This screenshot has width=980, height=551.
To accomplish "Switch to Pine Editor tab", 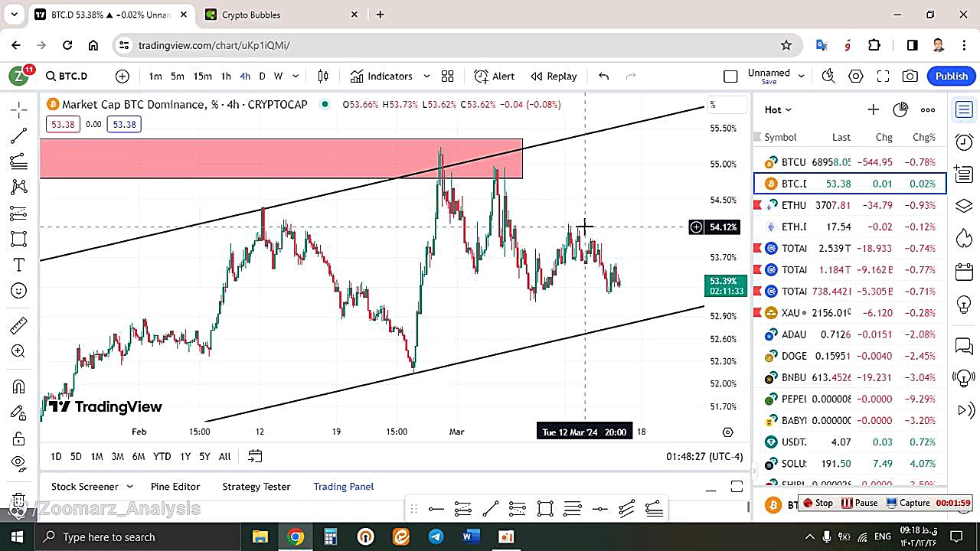I will pyautogui.click(x=175, y=486).
